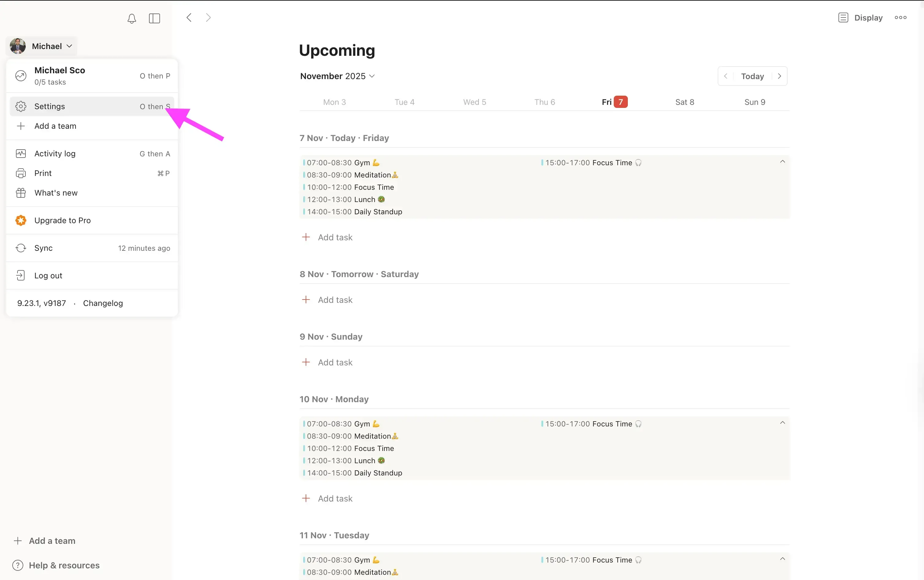Open the three-dot overflow menu

(899, 18)
